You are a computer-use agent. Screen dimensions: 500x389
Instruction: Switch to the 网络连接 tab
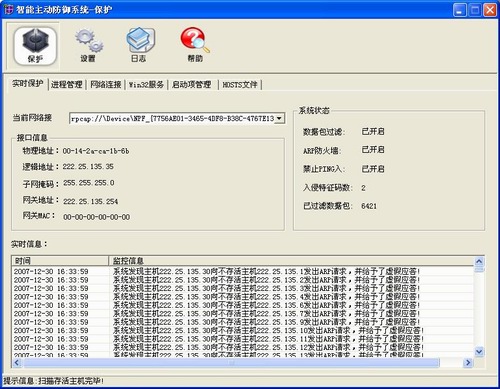tap(106, 85)
